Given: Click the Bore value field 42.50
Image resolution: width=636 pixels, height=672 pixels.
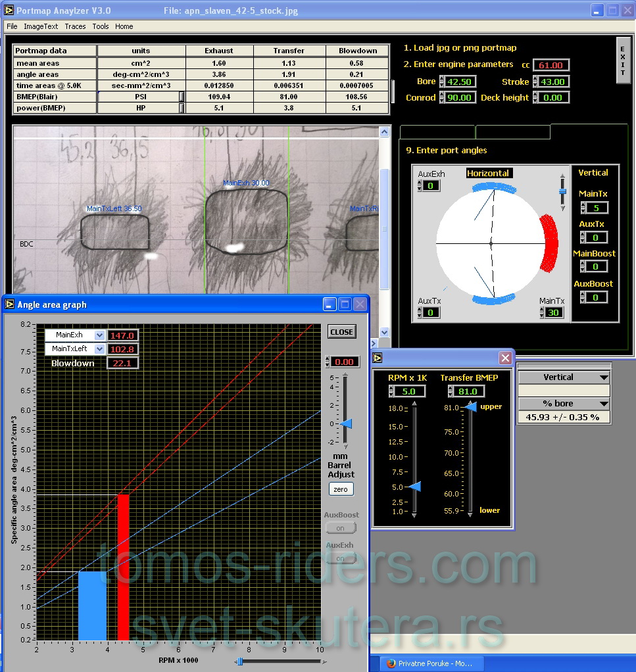Looking at the screenshot, I should 459,82.
